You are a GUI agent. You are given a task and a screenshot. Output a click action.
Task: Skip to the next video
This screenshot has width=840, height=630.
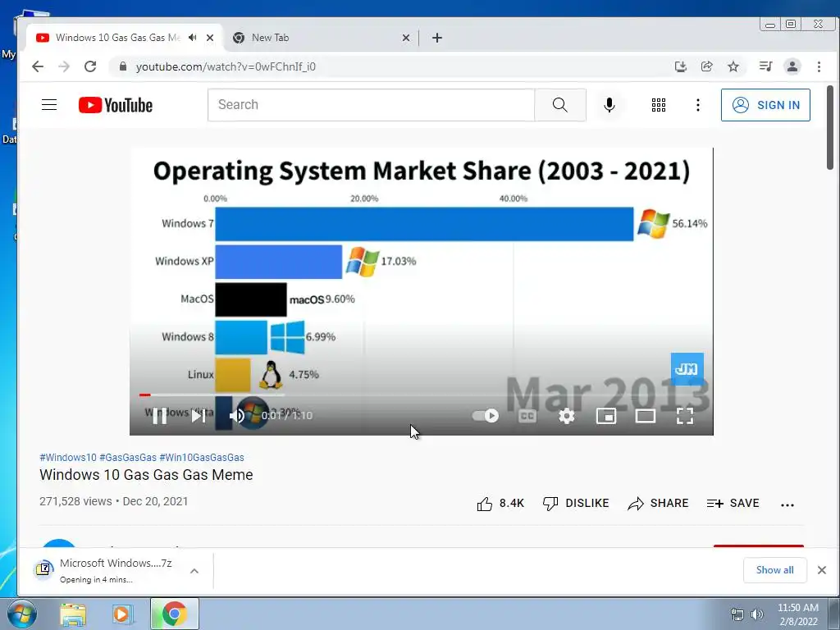(199, 416)
